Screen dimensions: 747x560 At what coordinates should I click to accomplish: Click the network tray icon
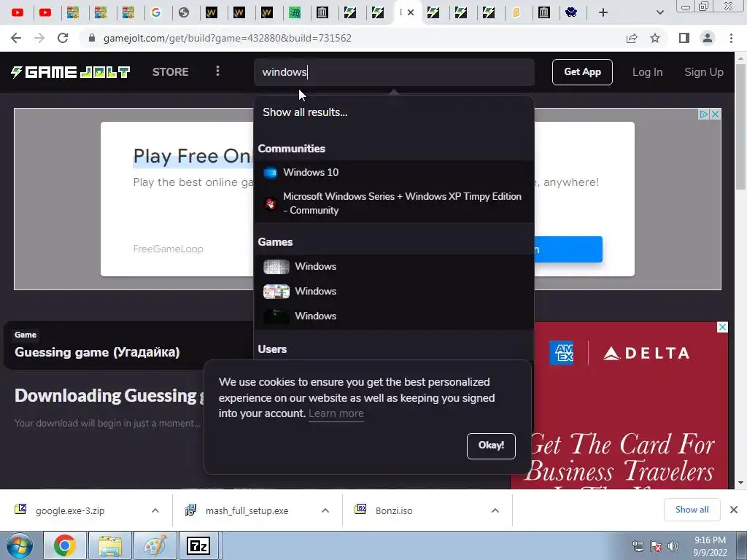[x=638, y=546]
